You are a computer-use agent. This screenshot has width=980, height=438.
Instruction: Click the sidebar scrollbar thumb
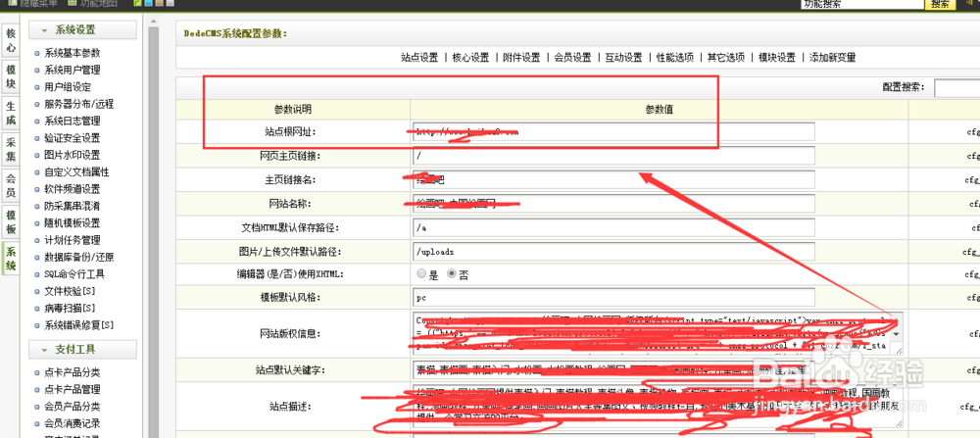pos(153,231)
